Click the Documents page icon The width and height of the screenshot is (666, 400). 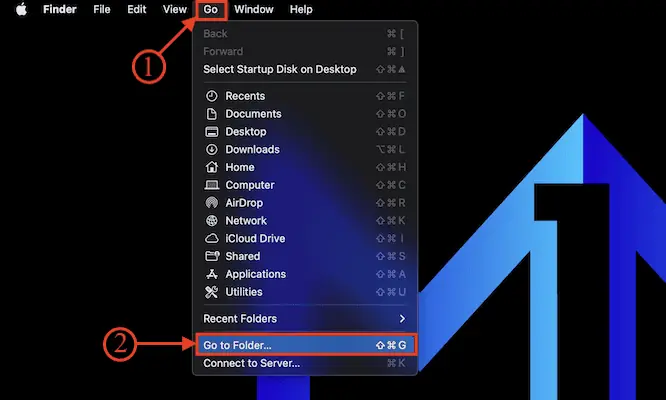211,114
